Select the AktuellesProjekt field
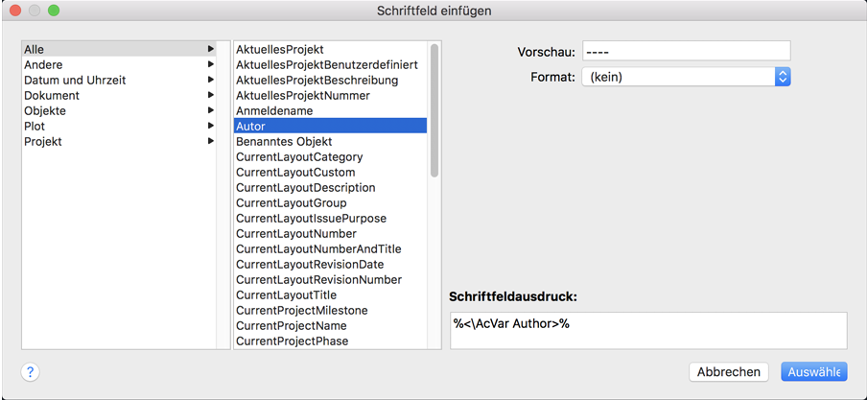868x400 pixels. [x=280, y=49]
